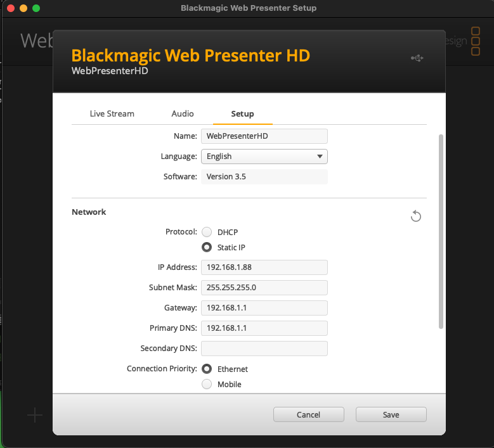
Task: Click the Network section heading
Action: click(89, 212)
